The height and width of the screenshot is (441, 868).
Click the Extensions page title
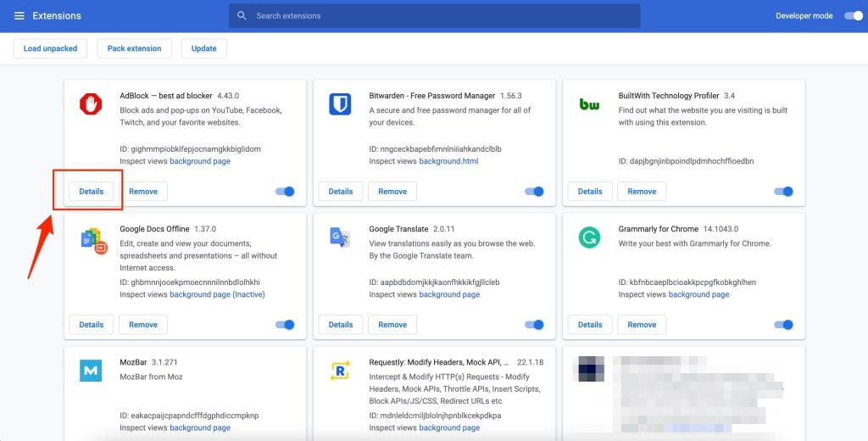tap(57, 15)
